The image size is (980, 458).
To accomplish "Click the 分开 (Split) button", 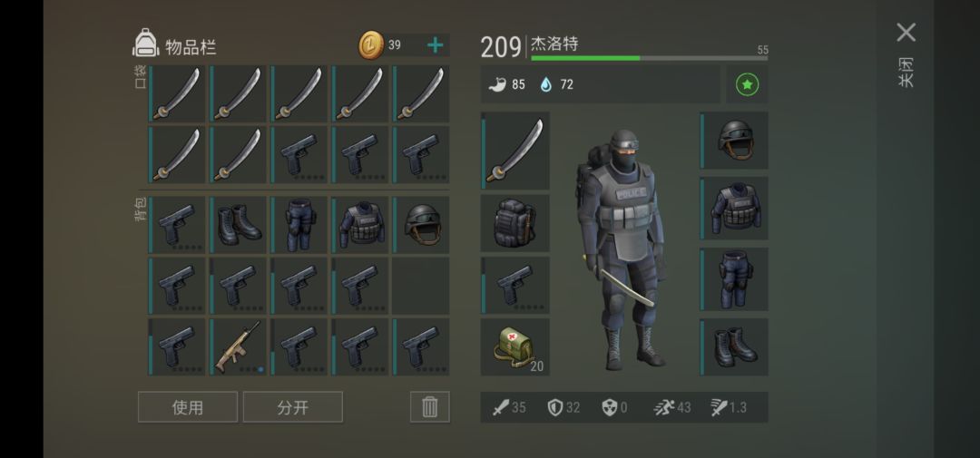I will 292,407.
